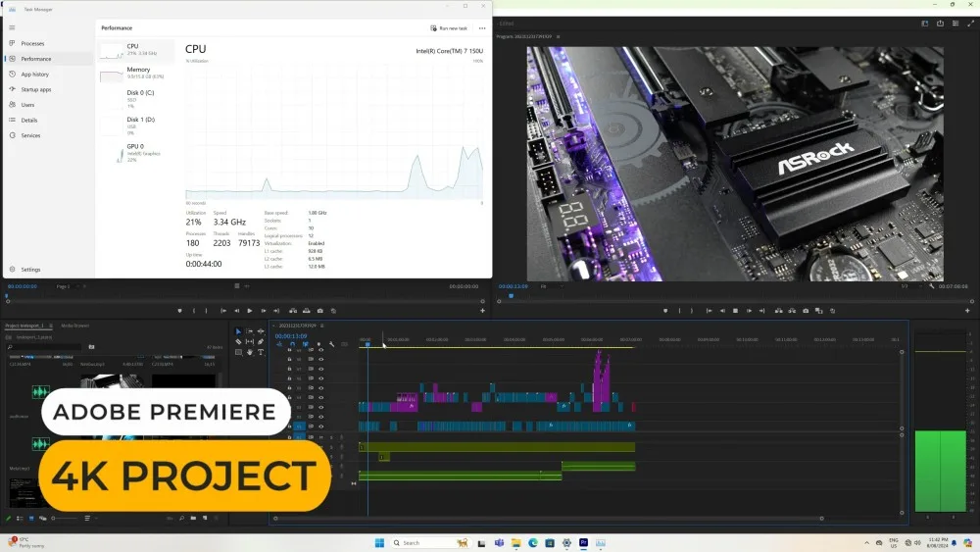Open Details page in Task Manager
This screenshot has height=552, width=980.
coord(47,120)
